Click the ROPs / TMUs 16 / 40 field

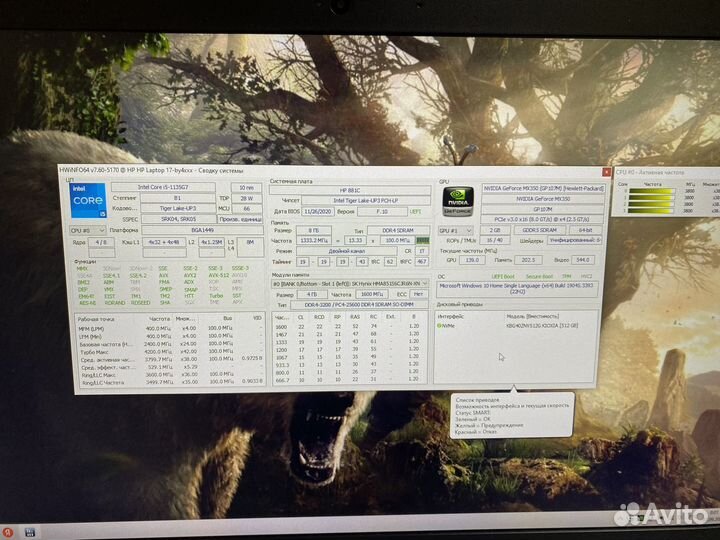(494, 240)
